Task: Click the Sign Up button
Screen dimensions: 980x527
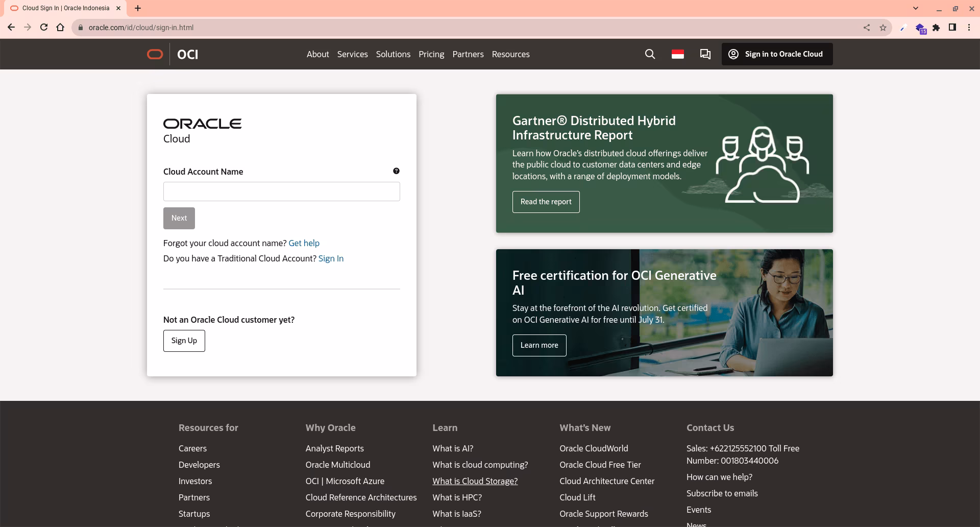Action: tap(184, 341)
